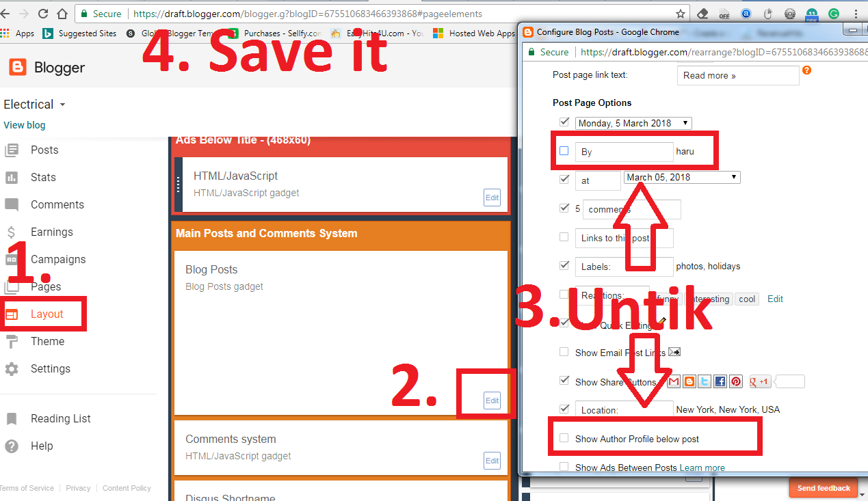Open the Learn more link
This screenshot has width=868, height=501.
pos(702,468)
